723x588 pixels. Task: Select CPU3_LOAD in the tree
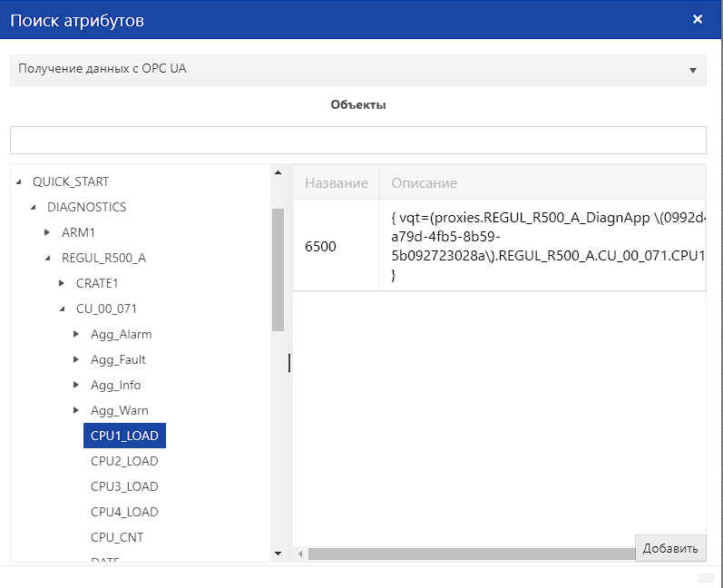tap(124, 486)
